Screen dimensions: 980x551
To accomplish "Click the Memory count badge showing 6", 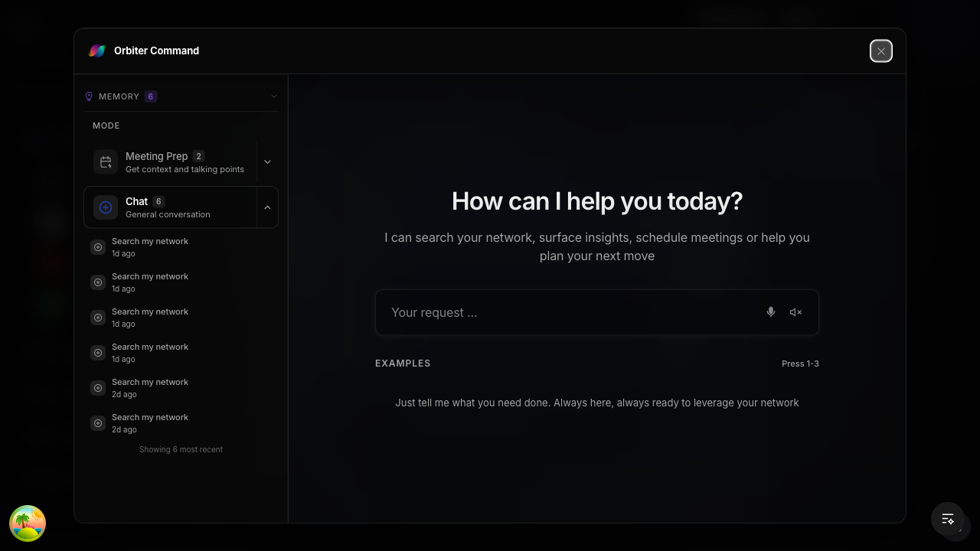I will click(151, 96).
